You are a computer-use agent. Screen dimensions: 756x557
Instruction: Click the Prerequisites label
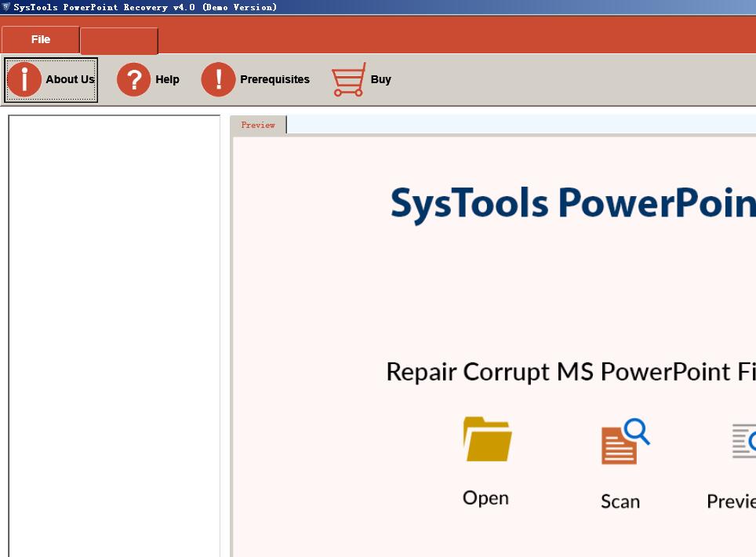point(274,79)
